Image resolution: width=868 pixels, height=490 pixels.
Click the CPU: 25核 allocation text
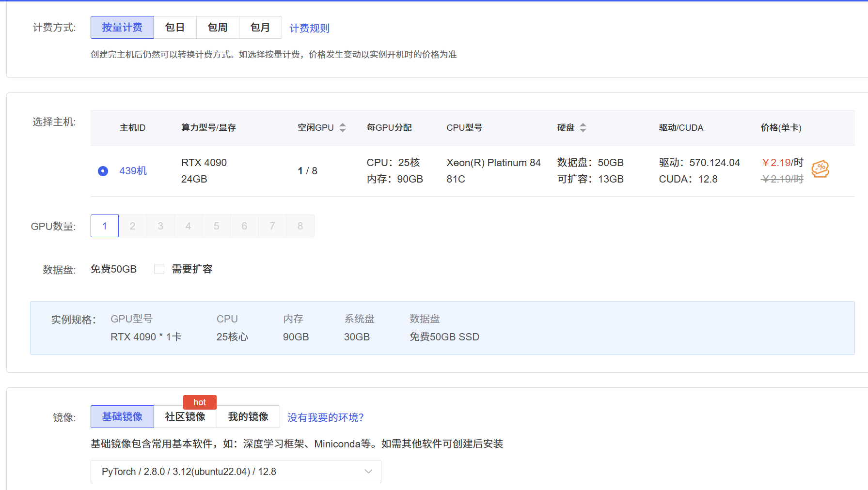[x=394, y=163]
